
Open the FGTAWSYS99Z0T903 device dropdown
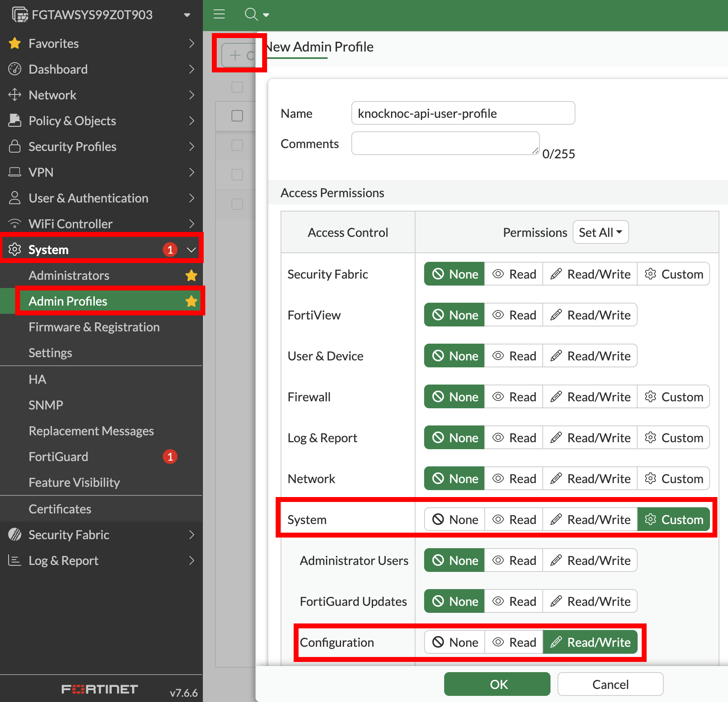(x=187, y=15)
